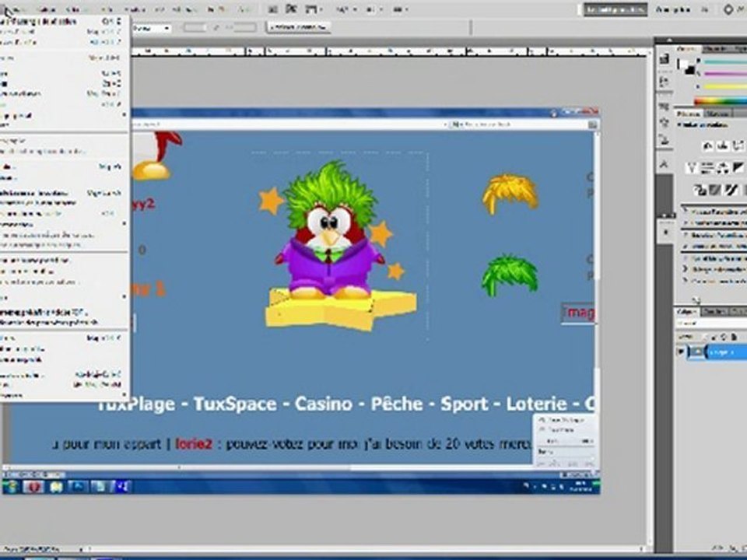Add a Curves adjustment
The height and width of the screenshot is (560, 747).
click(x=738, y=146)
